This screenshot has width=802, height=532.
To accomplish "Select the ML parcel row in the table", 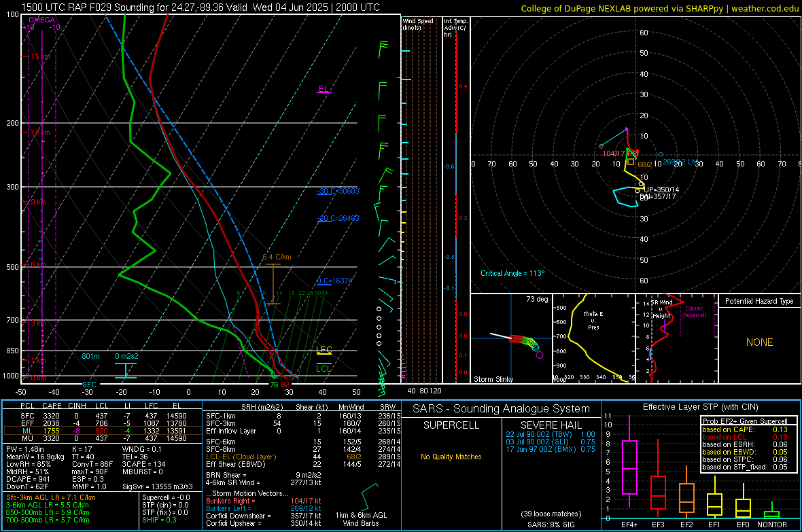I will (x=103, y=431).
